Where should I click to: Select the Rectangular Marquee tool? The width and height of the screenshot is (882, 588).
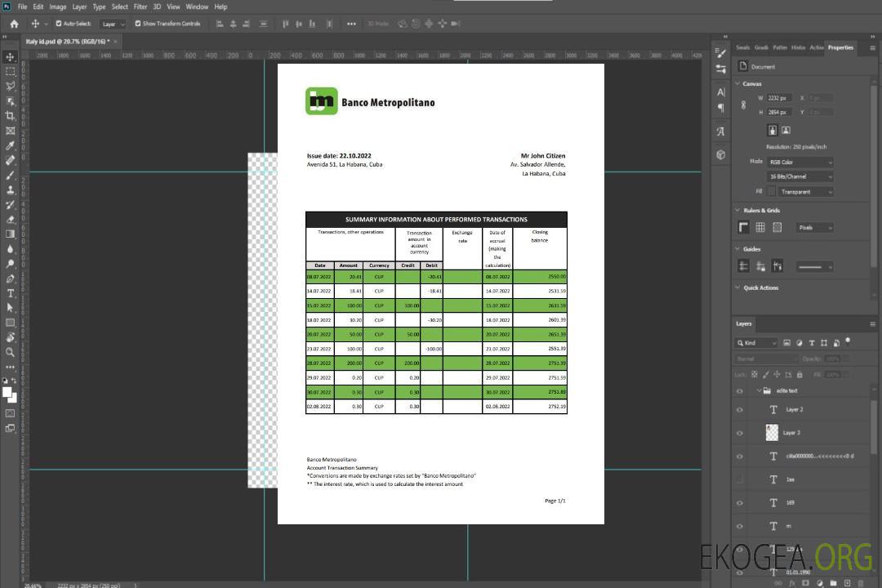point(10,71)
